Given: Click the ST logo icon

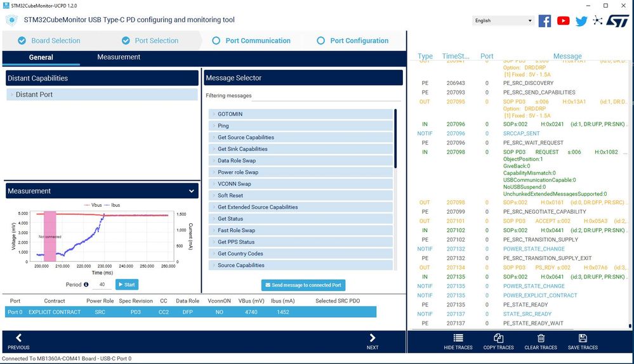Looking at the screenshot, I should [x=617, y=20].
